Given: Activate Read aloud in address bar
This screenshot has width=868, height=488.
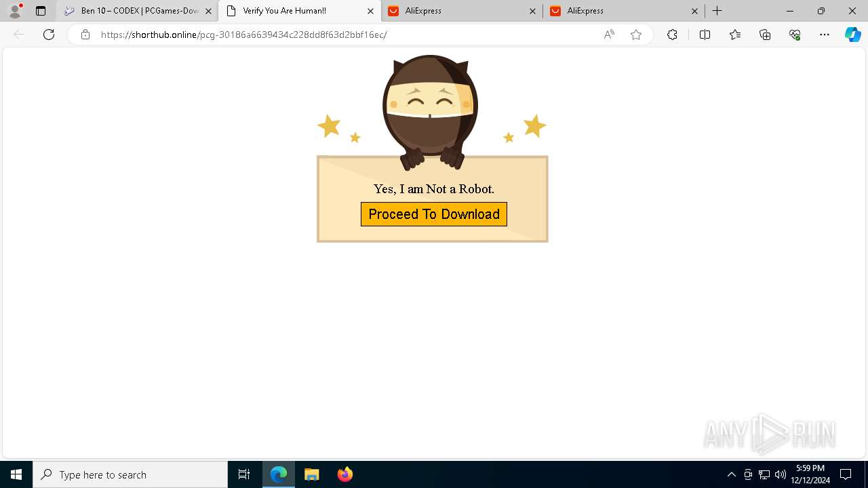Looking at the screenshot, I should [609, 35].
